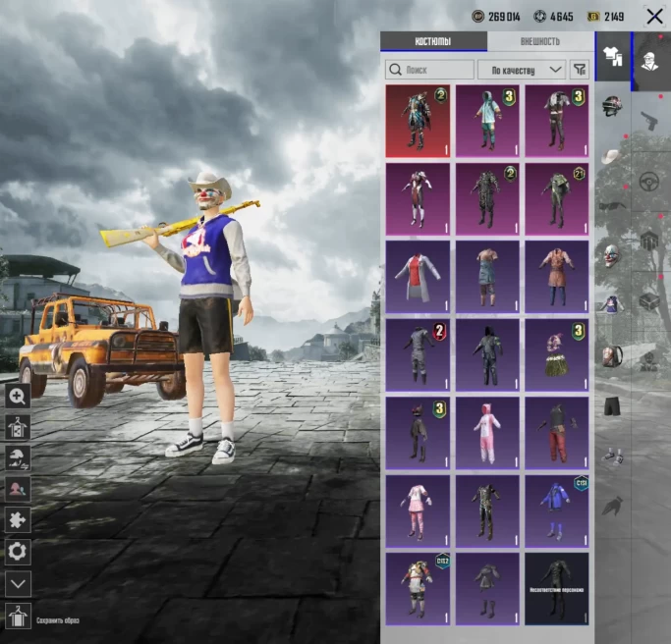The image size is (671, 644).
Task: Click the 4645 silver currency icon
Action: pyautogui.click(x=540, y=17)
